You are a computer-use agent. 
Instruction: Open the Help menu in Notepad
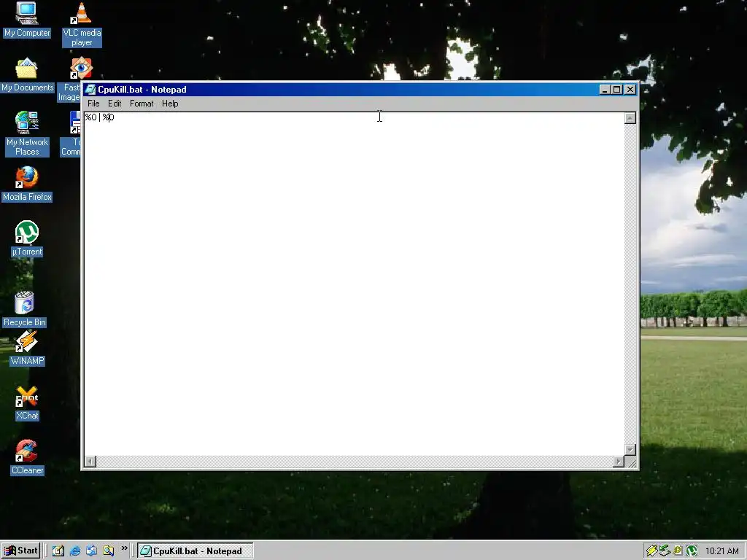pyautogui.click(x=170, y=104)
